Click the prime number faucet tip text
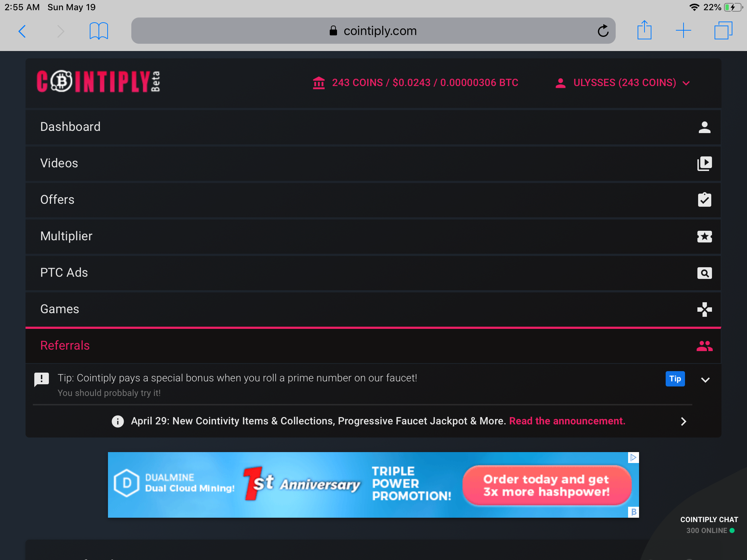Screen dimensions: 747x560 pos(237,378)
